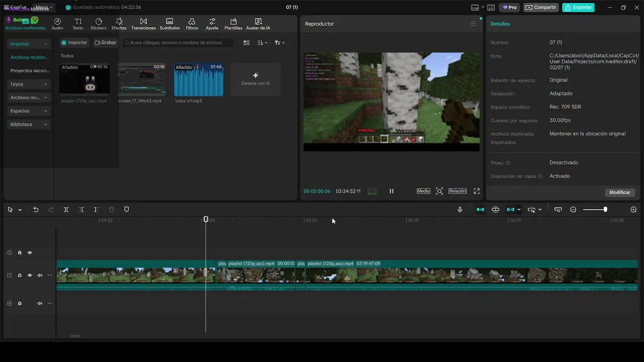Toggle auto snapping on timeline

click(x=496, y=210)
